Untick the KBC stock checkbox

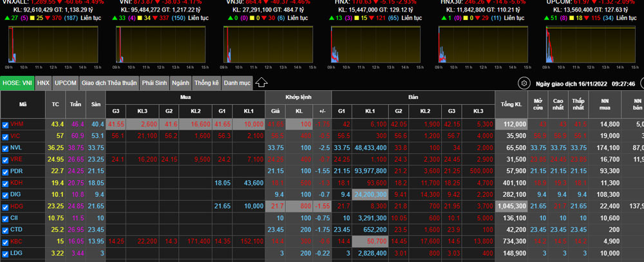pos(5,241)
